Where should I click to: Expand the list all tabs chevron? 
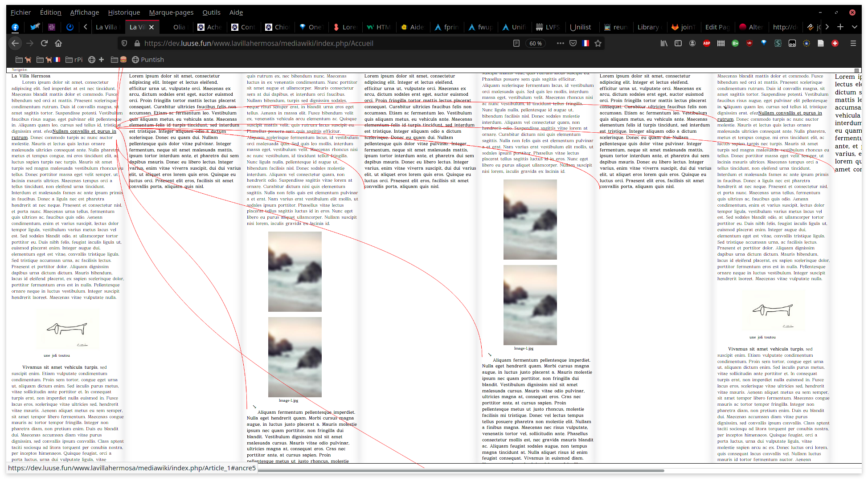(x=855, y=27)
